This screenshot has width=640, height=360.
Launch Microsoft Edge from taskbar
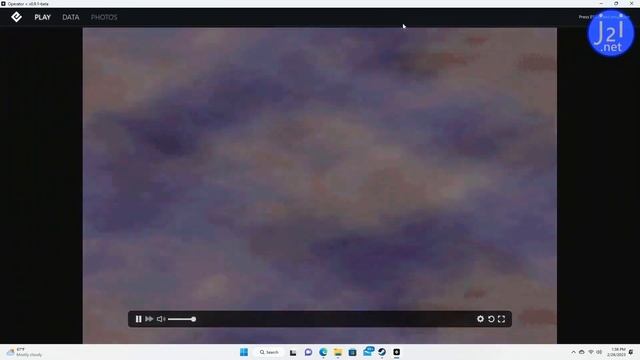coord(323,352)
